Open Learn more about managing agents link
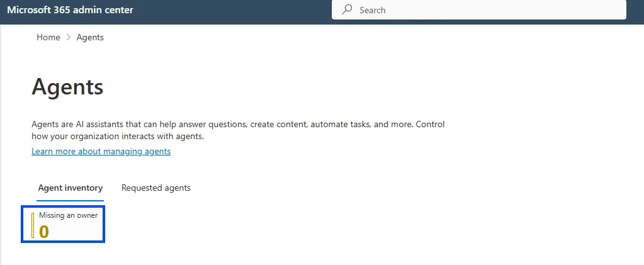This screenshot has height=265, width=644. coord(101,151)
